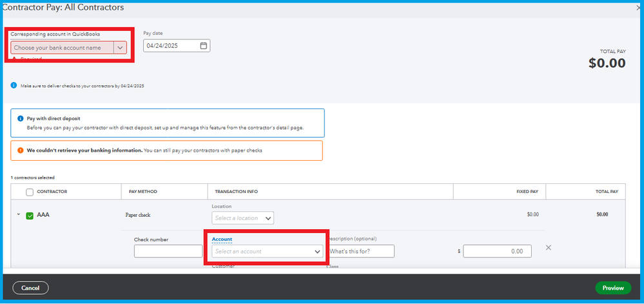Uncheck the AAA contractor checkbox
Image resolution: width=644 pixels, height=304 pixels.
pyautogui.click(x=30, y=216)
